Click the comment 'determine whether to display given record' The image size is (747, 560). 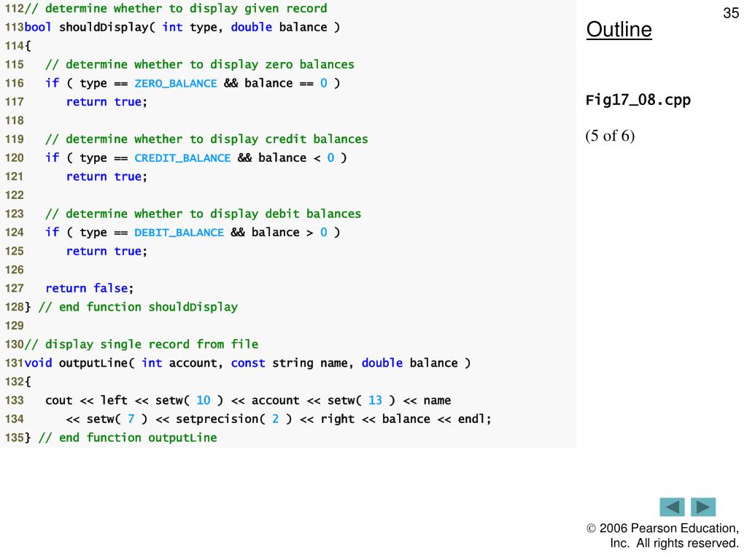click(176, 9)
